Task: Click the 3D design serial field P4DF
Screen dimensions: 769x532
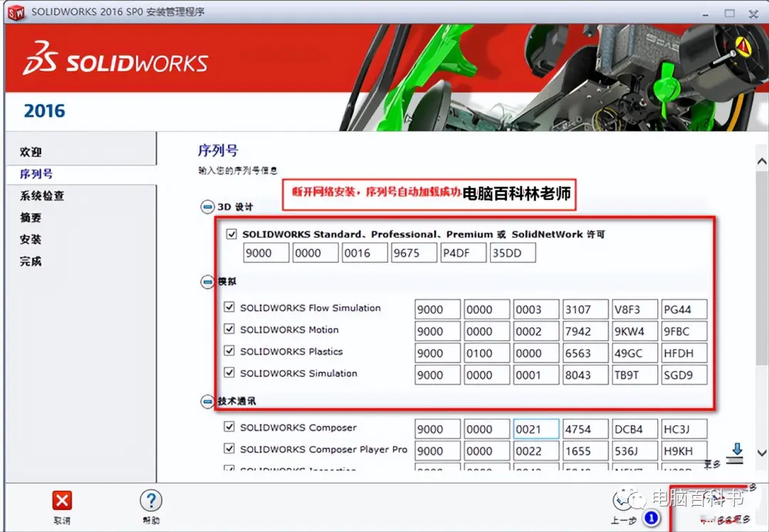Action: tap(463, 253)
